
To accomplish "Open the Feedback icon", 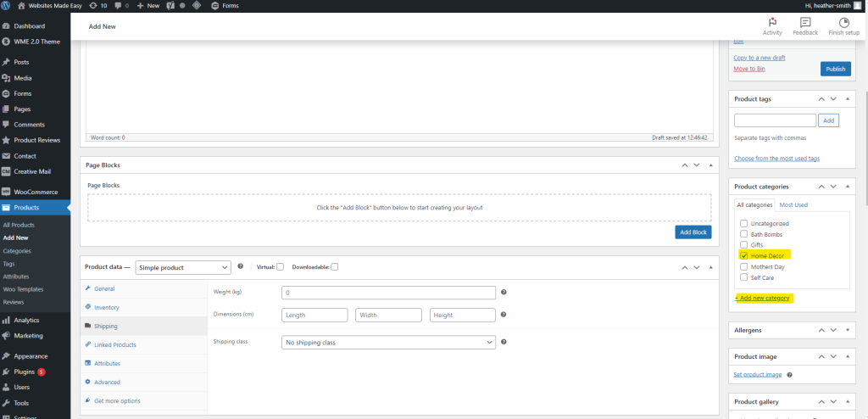I will 805,23.
